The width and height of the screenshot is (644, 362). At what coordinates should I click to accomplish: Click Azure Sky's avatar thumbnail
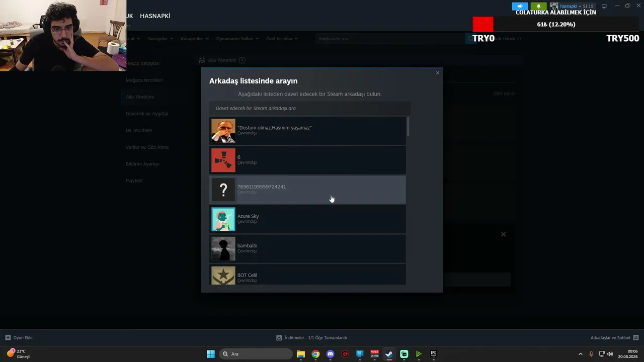(223, 219)
